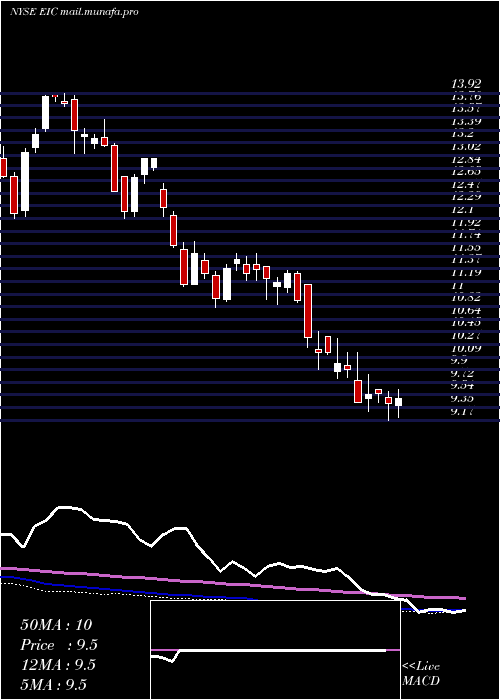Click the 50MA : 10 legend text

pos(56,625)
